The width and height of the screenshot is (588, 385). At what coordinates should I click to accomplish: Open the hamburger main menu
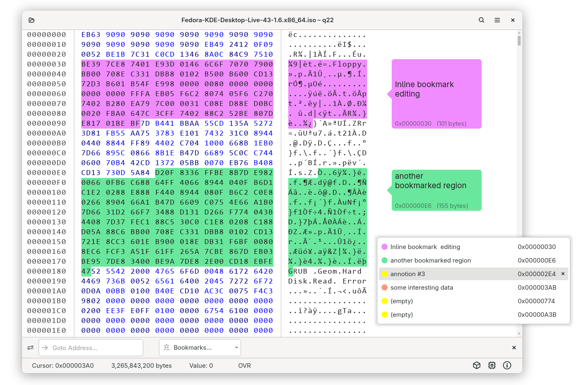point(497,20)
